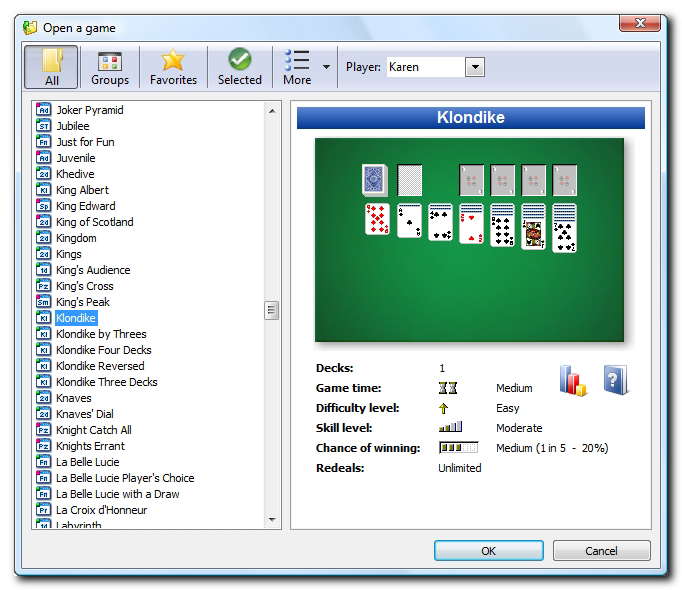The image size is (682, 590).
Task: Click the ST icon beside Jubilee
Action: (x=43, y=126)
